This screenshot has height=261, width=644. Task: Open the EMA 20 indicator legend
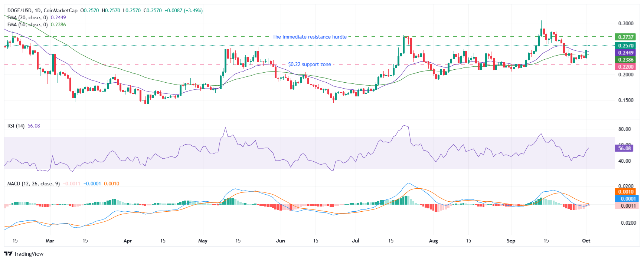pyautogui.click(x=28, y=17)
